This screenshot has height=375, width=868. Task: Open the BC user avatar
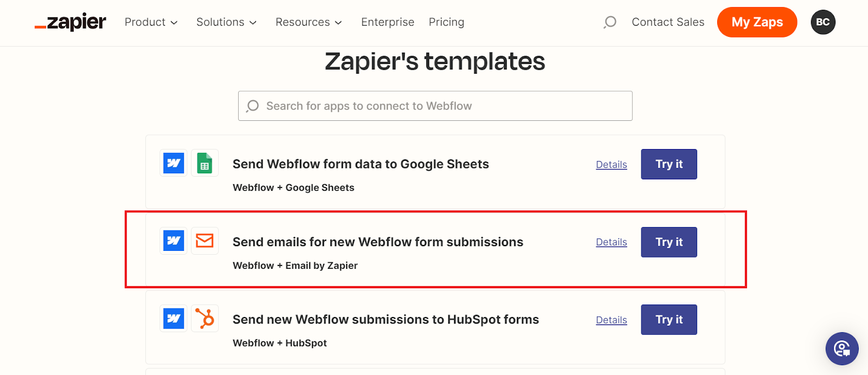[823, 22]
